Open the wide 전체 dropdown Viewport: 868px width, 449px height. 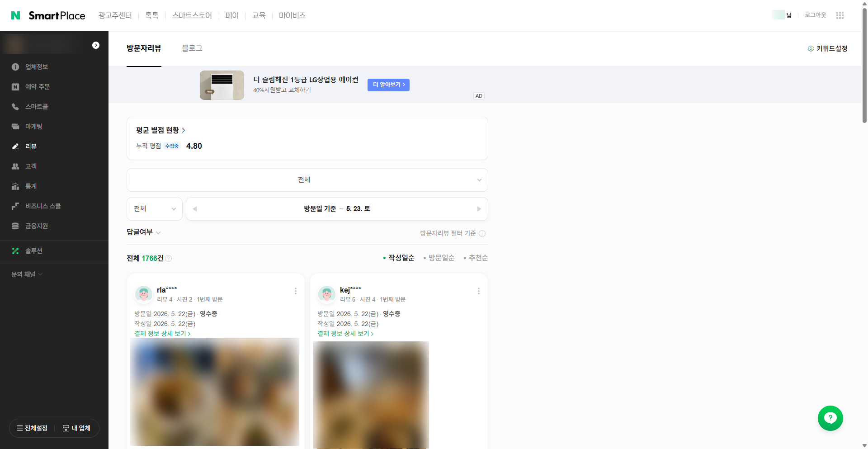307,180
